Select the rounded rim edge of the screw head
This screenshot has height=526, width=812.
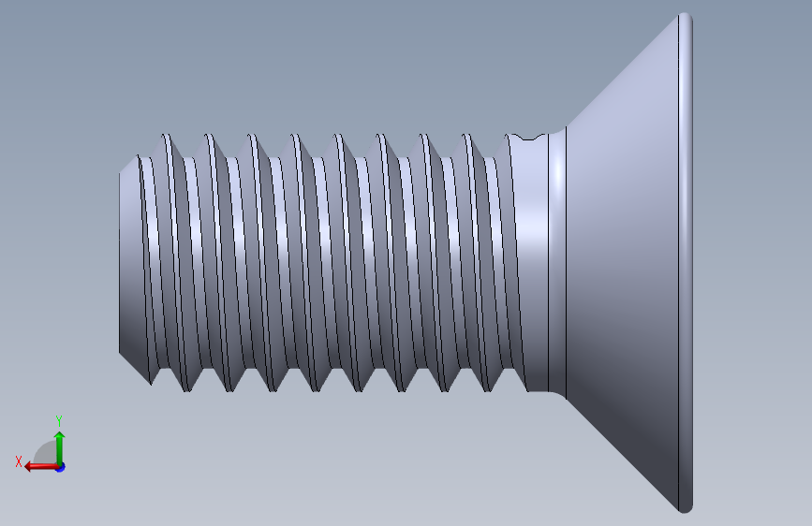point(686,263)
